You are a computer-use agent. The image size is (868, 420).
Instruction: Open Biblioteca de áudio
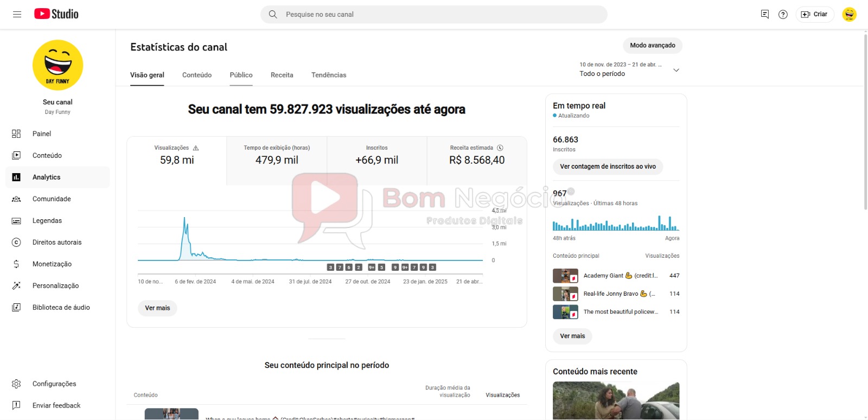(x=61, y=308)
